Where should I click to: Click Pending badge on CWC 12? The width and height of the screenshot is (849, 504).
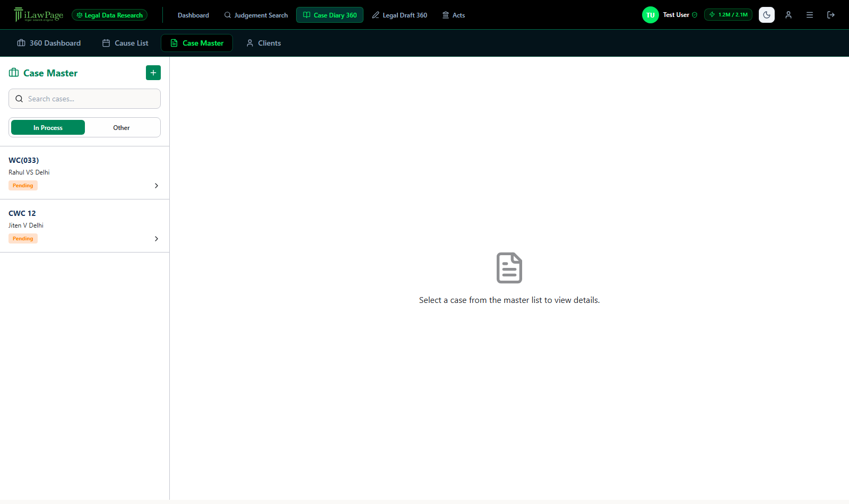pos(23,239)
